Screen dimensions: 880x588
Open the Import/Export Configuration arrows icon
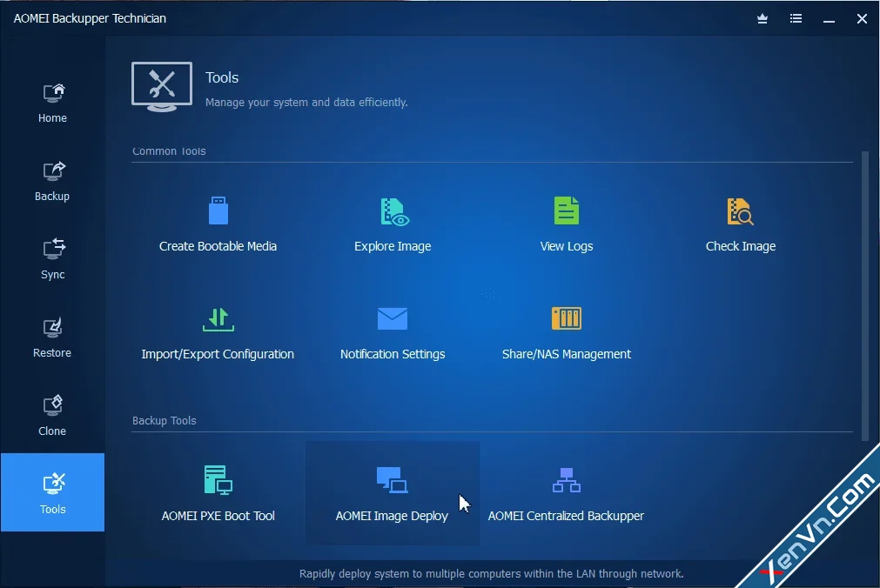pos(218,319)
